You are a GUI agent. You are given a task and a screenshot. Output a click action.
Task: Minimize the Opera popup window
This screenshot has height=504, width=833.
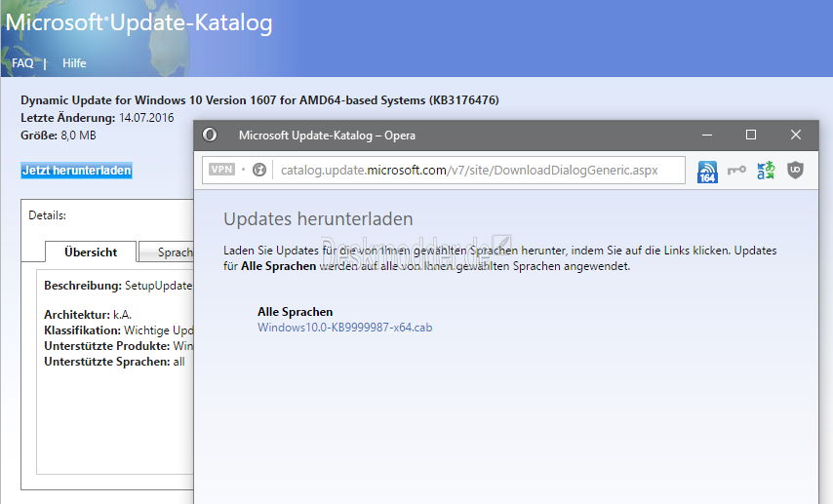coord(706,135)
